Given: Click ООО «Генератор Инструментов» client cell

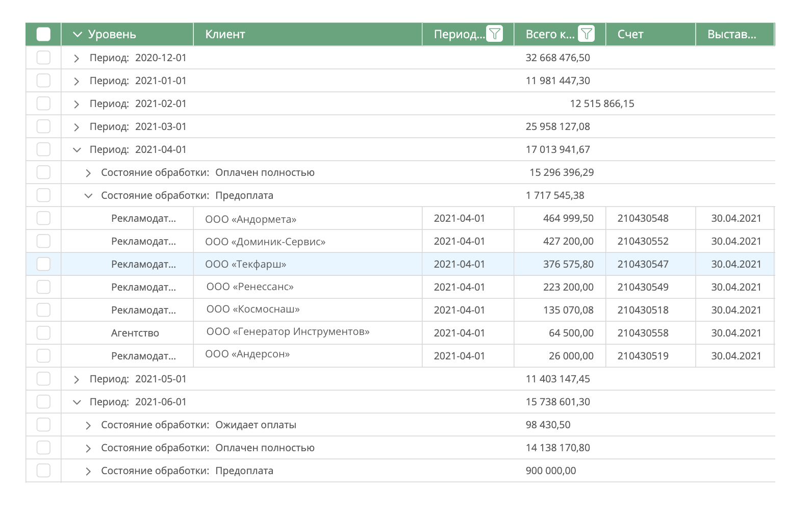Looking at the screenshot, I should [288, 332].
